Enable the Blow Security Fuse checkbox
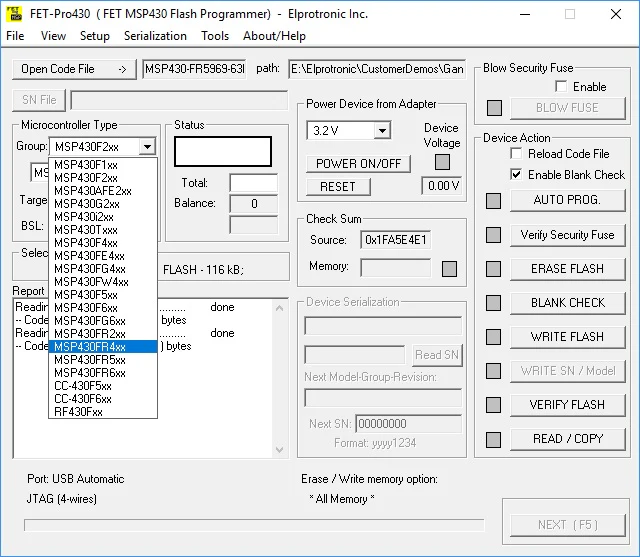Viewport: 640px width, 557px height. [561, 87]
